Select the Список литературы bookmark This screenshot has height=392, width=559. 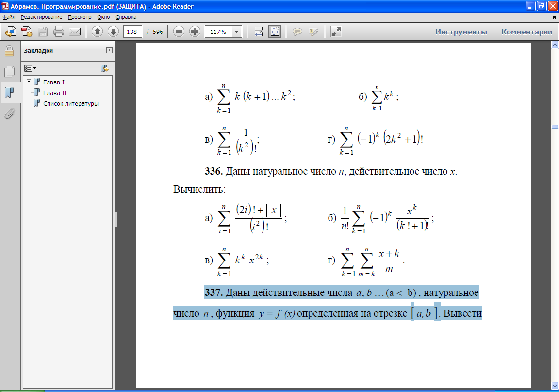[x=70, y=104]
